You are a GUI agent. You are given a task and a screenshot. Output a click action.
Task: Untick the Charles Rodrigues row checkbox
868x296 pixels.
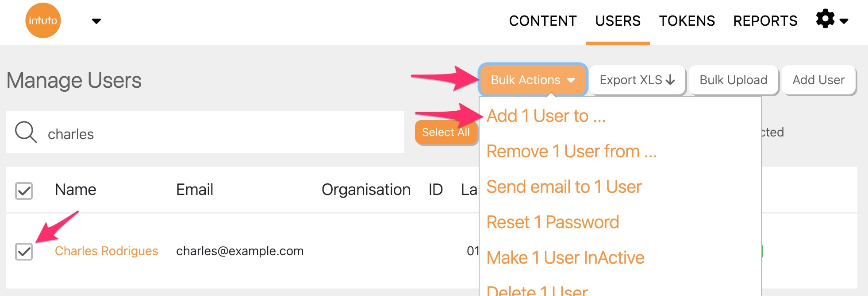tap(24, 251)
